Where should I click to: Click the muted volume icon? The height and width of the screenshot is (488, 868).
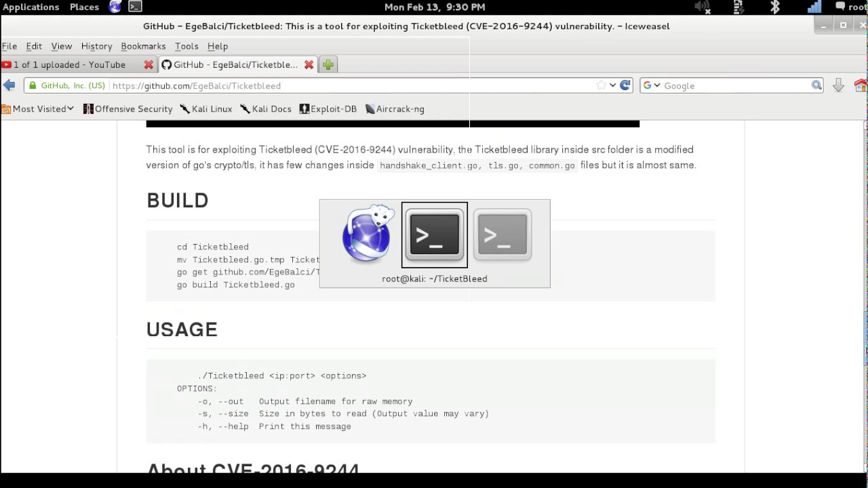tap(703, 7)
